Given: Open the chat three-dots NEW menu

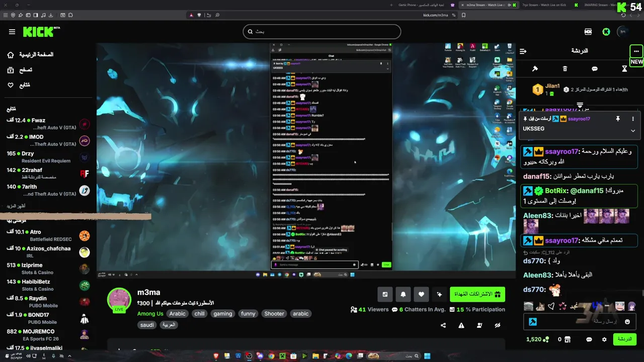Looking at the screenshot, I should pyautogui.click(x=636, y=51).
